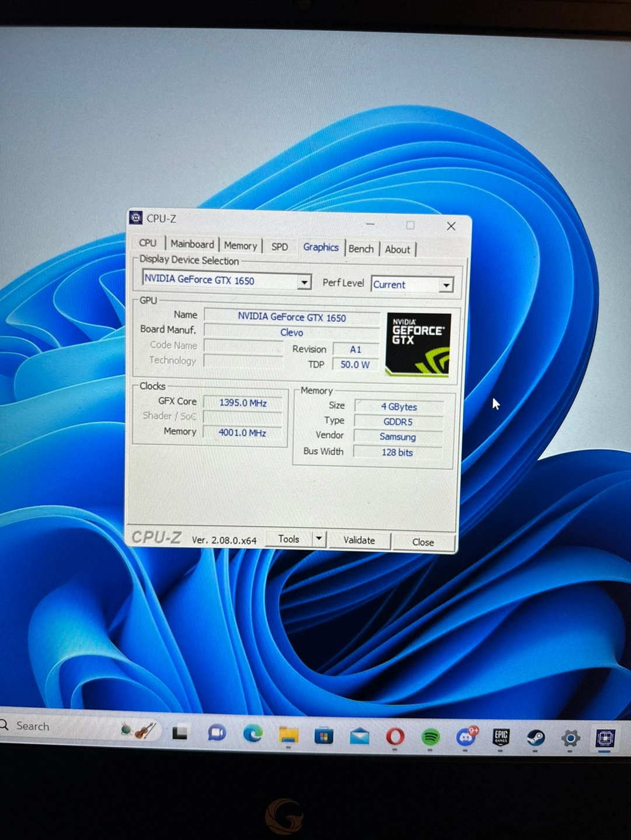Open Discord from the taskbar
Viewport: 631px width, 840px height.
point(466,737)
